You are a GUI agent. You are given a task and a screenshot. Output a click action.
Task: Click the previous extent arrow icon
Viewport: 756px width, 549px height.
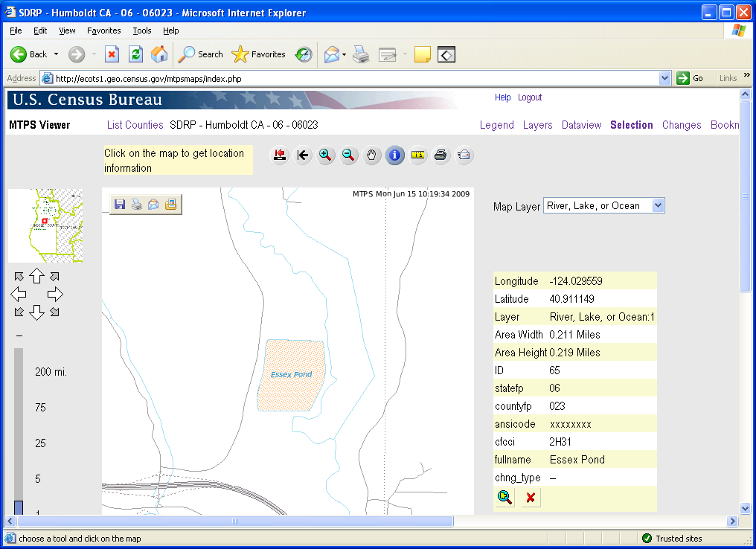coord(302,155)
